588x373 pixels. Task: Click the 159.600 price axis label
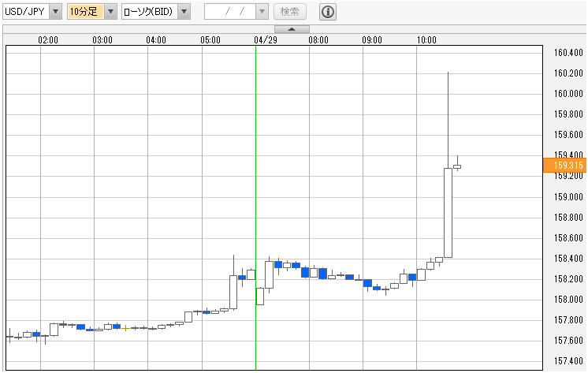[x=568, y=135]
